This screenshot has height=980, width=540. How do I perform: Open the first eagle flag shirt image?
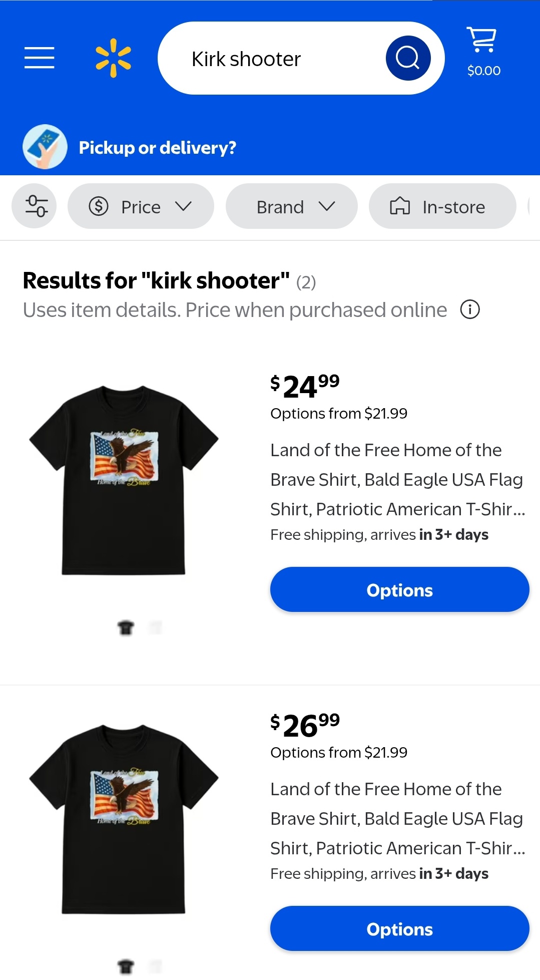[x=124, y=480]
